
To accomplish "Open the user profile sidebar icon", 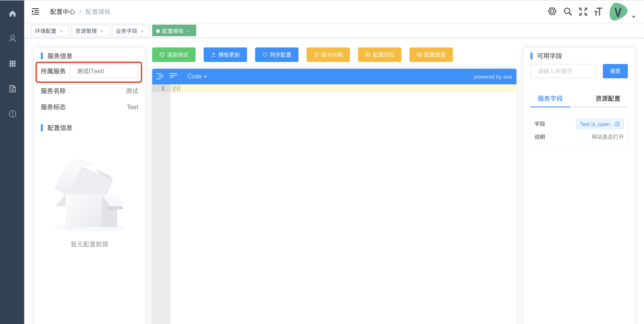I will point(12,38).
